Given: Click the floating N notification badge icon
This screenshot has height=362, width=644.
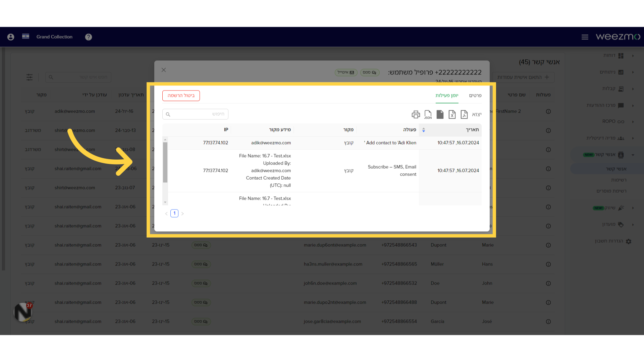Looking at the screenshot, I should (x=23, y=312).
